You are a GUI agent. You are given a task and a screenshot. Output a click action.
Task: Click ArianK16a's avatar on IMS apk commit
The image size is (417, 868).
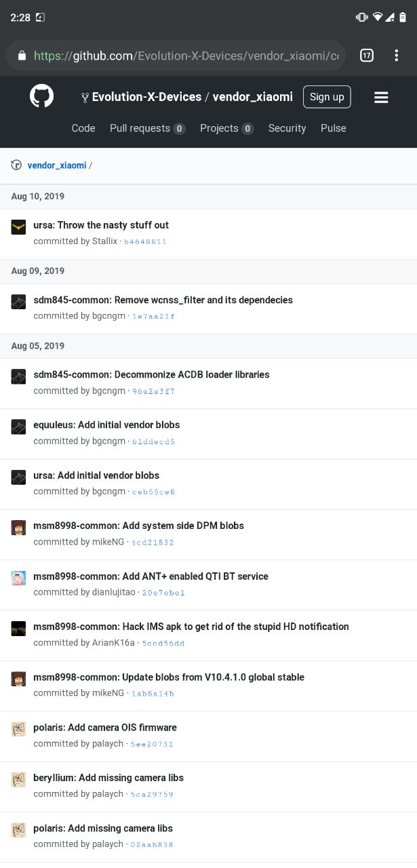click(18, 628)
